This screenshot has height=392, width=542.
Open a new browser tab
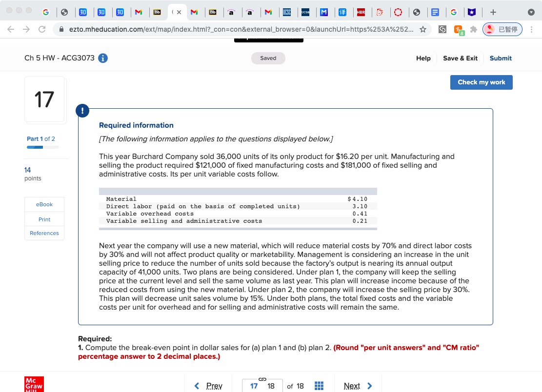(x=493, y=13)
